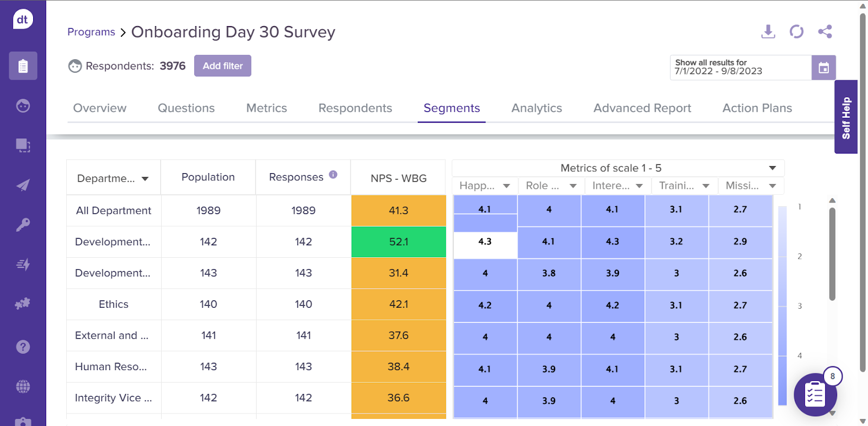Open the floating checklist with badge 8
This screenshot has width=868, height=426.
815,395
